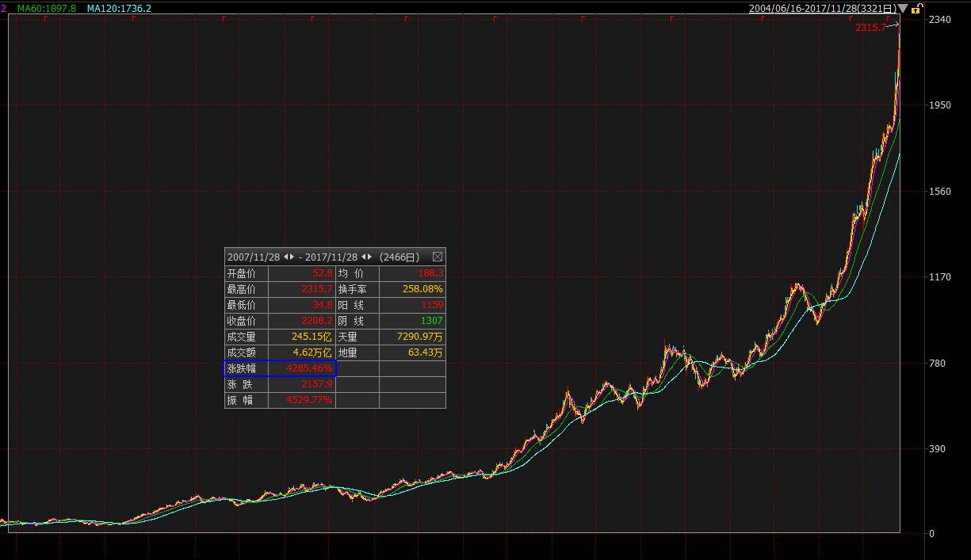Select the 开盘价 value 52.8

tap(322, 273)
